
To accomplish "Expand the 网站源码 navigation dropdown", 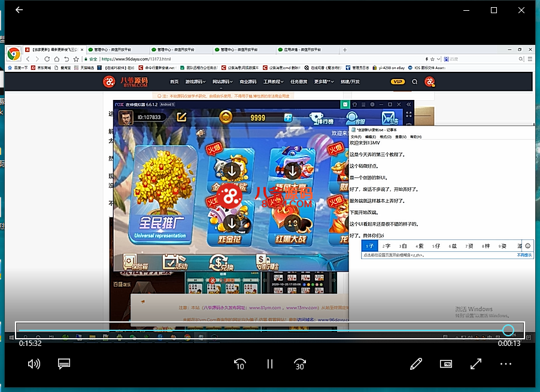I will coord(222,82).
